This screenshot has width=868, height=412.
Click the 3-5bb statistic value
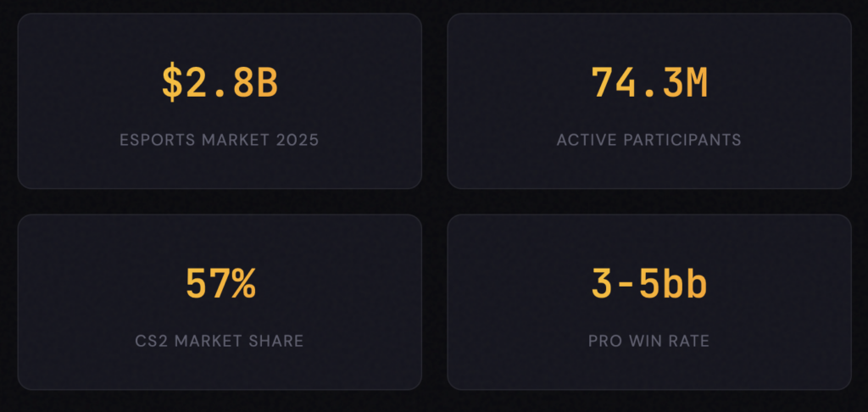[649, 284]
